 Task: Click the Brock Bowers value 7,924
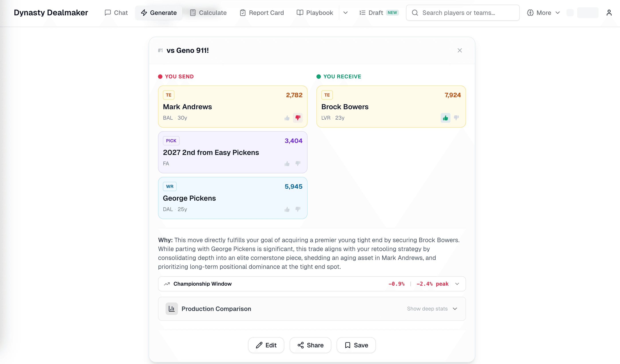point(453,95)
